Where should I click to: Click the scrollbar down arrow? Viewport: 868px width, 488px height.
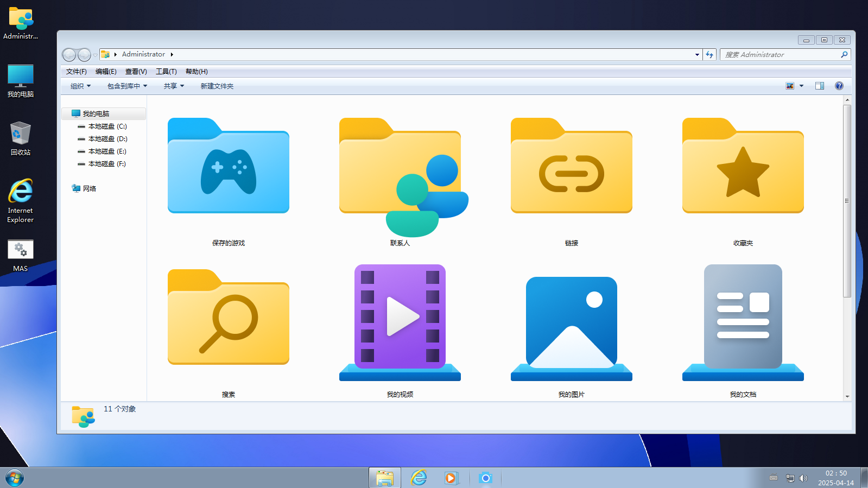click(x=847, y=396)
